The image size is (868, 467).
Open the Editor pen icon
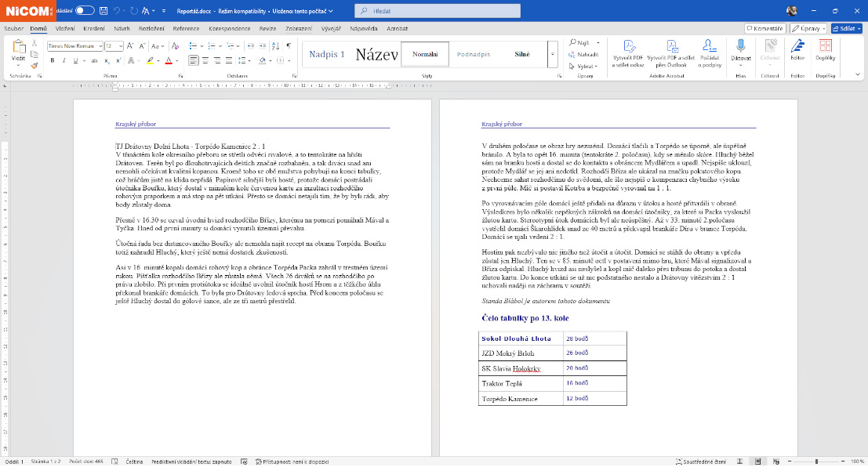[797, 50]
